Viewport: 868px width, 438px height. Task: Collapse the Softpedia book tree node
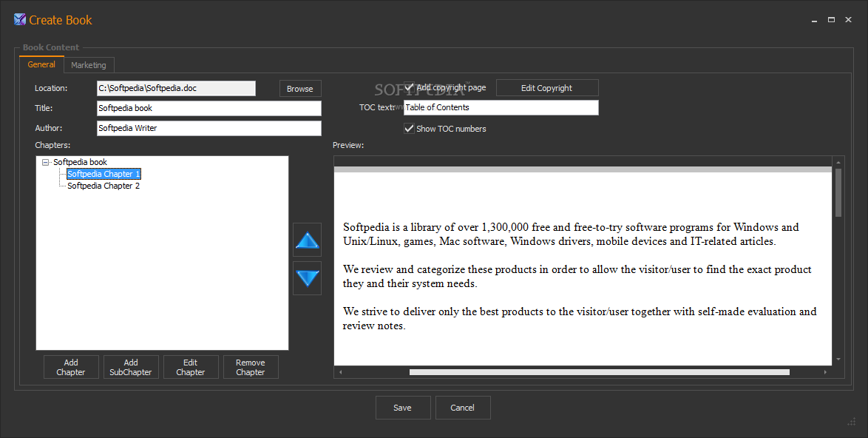(45, 162)
